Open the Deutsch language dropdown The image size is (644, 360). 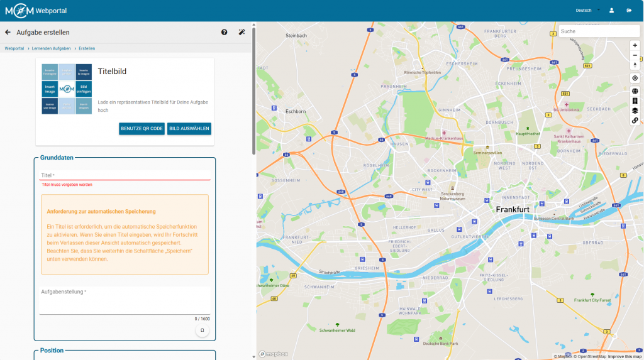point(587,11)
